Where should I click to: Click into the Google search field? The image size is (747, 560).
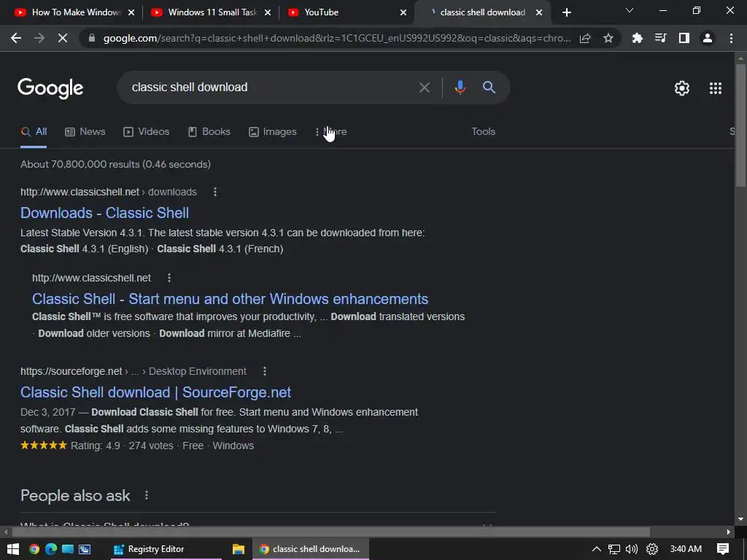pos(271,87)
